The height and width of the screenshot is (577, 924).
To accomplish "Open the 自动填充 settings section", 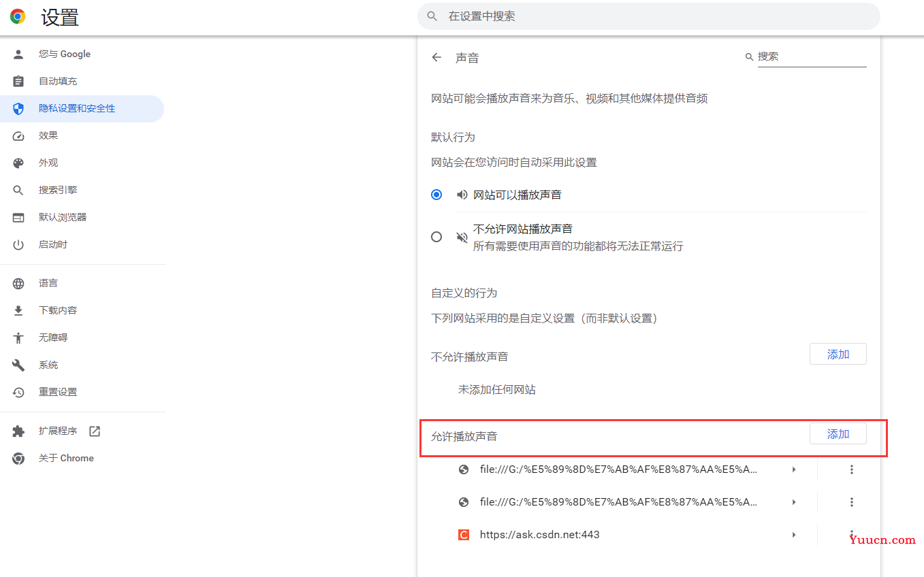I will [82, 81].
